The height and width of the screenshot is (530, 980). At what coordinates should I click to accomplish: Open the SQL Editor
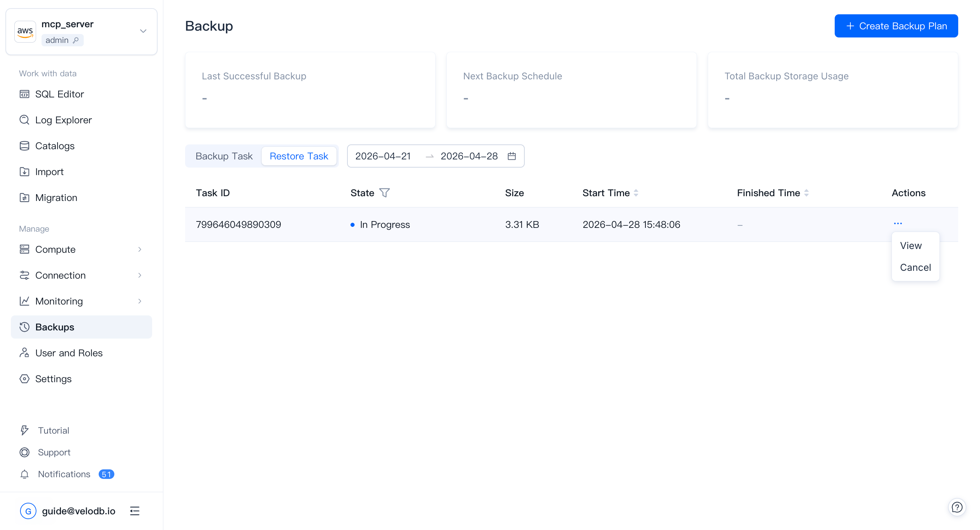point(59,94)
